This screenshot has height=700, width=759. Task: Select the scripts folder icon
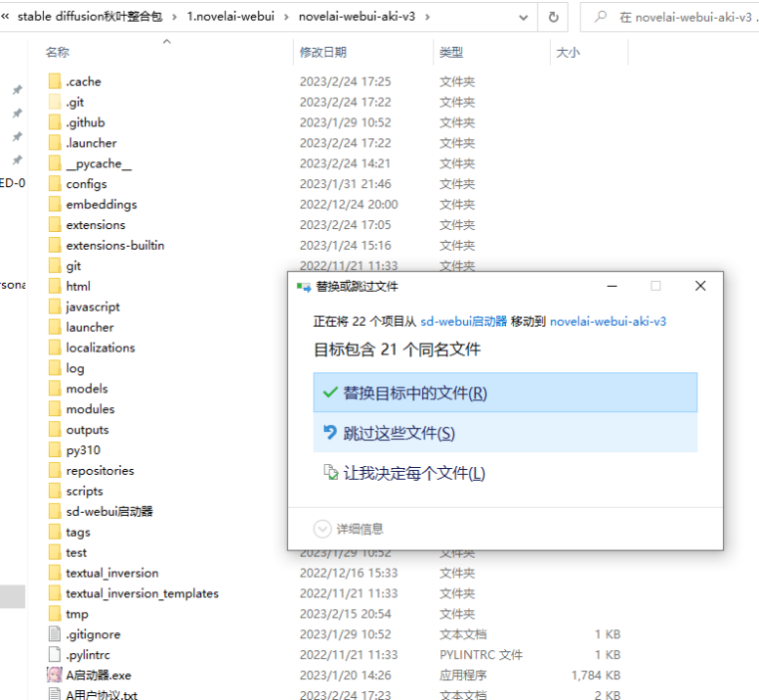[55, 491]
